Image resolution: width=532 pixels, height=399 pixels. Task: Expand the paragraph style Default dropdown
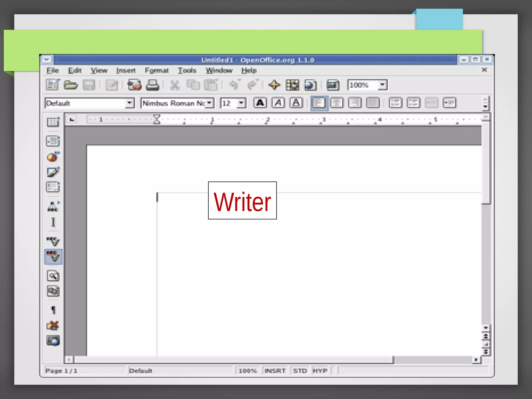coord(129,103)
